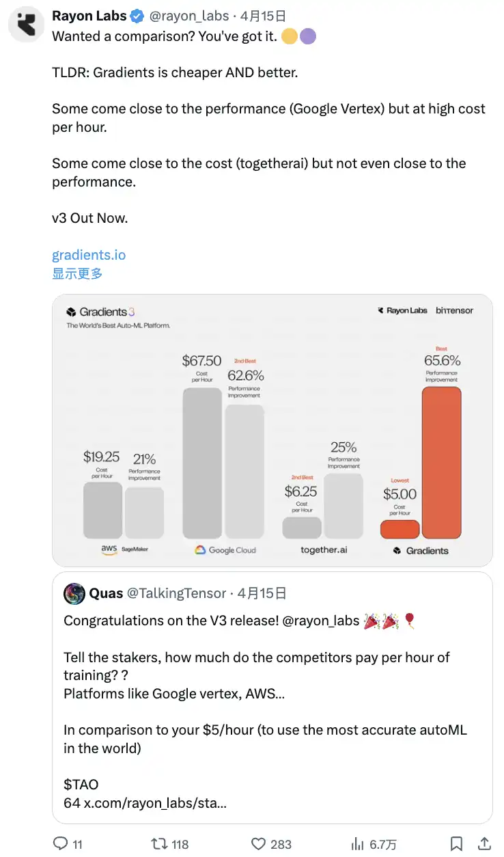Open the 4月15日 post timestamp
The height and width of the screenshot is (857, 504).
tap(263, 16)
